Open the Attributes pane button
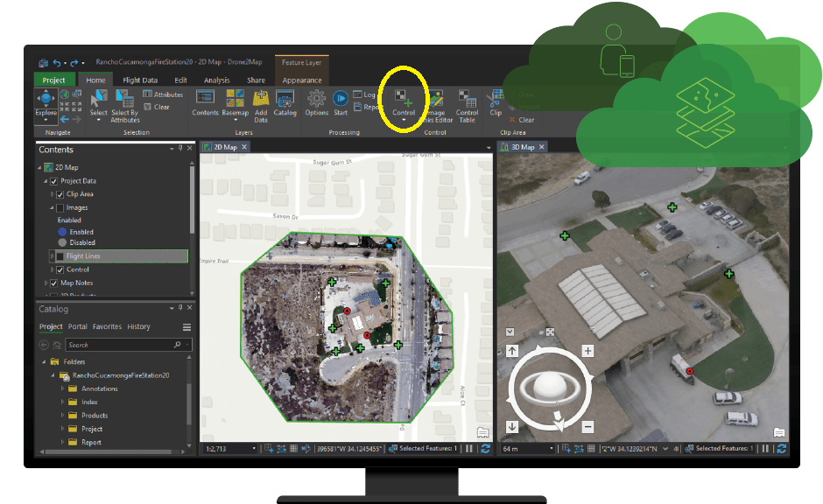 [x=163, y=94]
